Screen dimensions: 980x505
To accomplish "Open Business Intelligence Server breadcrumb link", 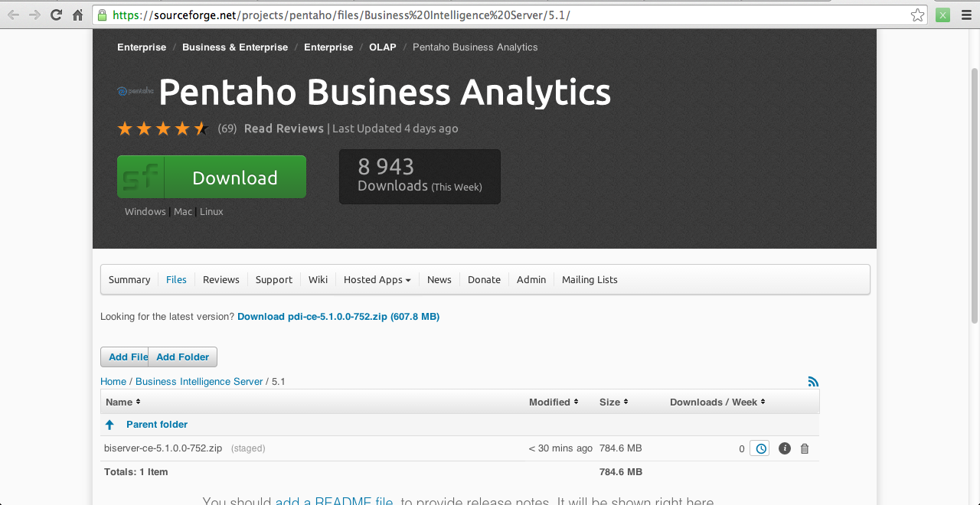I will (x=199, y=381).
